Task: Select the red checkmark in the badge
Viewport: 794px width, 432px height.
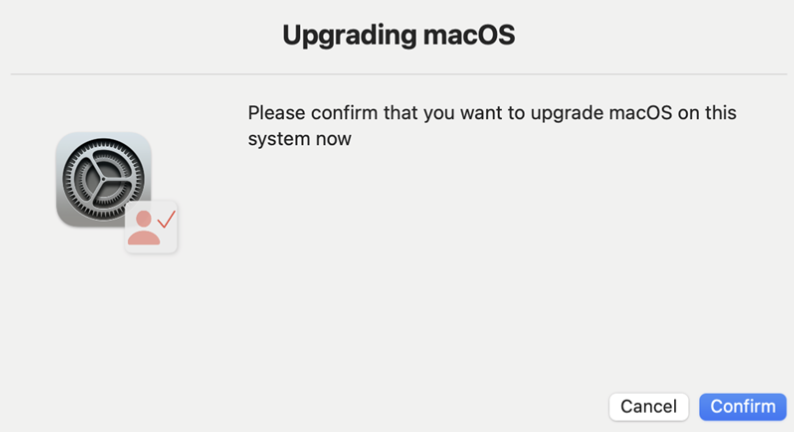Action: pyautogui.click(x=166, y=220)
